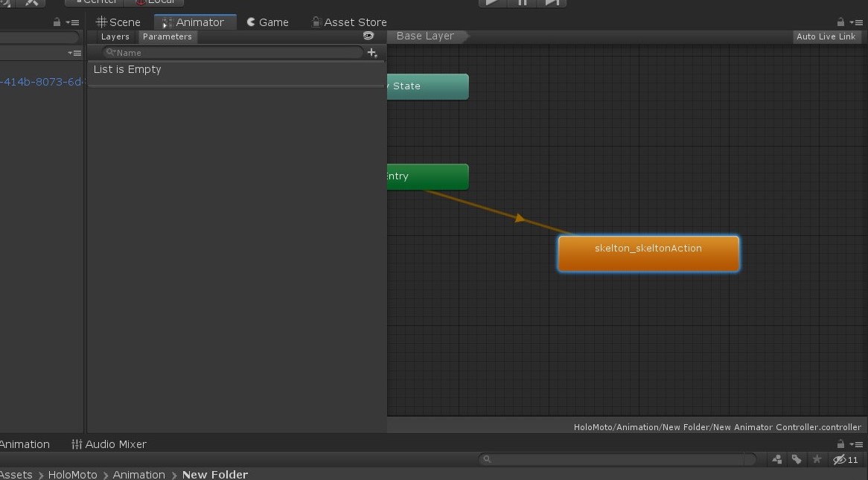Select the Parameters tab in Animator
Viewport: 868px width, 480px height.
coord(167,36)
